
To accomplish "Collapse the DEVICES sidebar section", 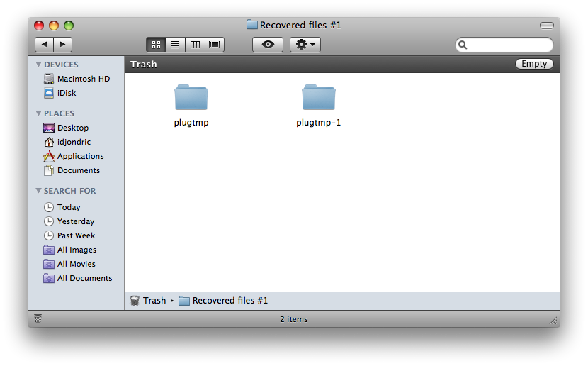I will tap(38, 64).
